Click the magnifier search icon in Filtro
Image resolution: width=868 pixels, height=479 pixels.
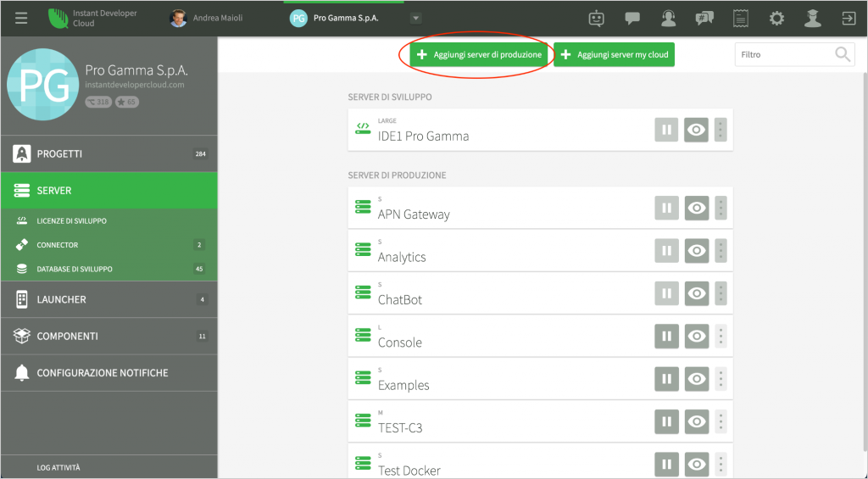click(843, 54)
